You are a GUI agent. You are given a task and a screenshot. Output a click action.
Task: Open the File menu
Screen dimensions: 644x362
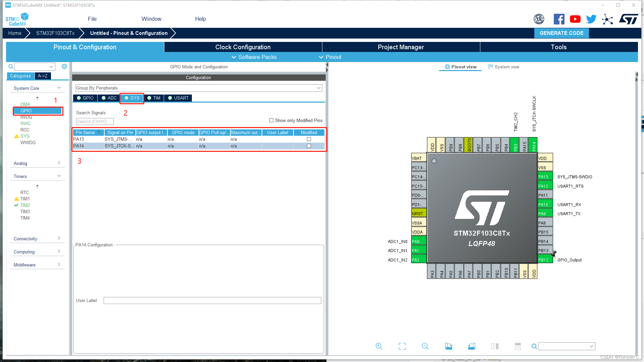[x=92, y=19]
